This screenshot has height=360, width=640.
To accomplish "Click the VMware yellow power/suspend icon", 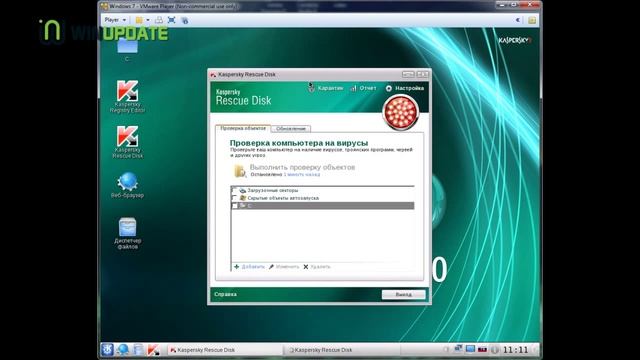I will click(139, 20).
